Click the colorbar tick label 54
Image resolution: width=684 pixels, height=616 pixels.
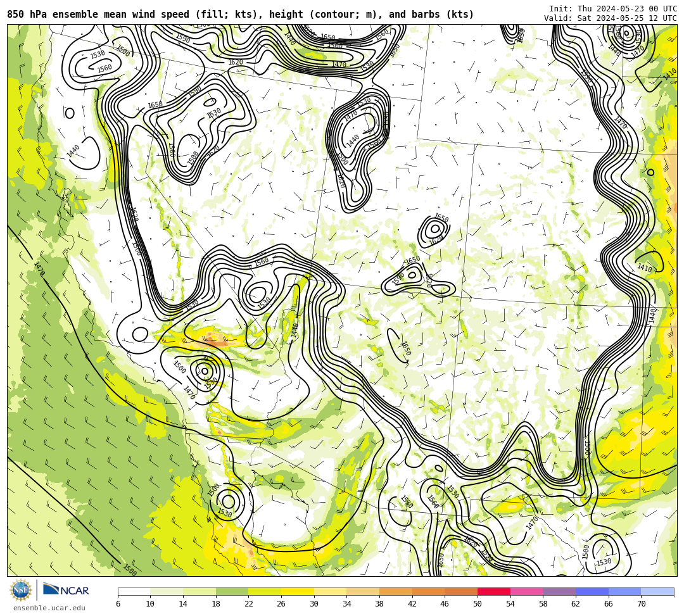click(x=510, y=604)
